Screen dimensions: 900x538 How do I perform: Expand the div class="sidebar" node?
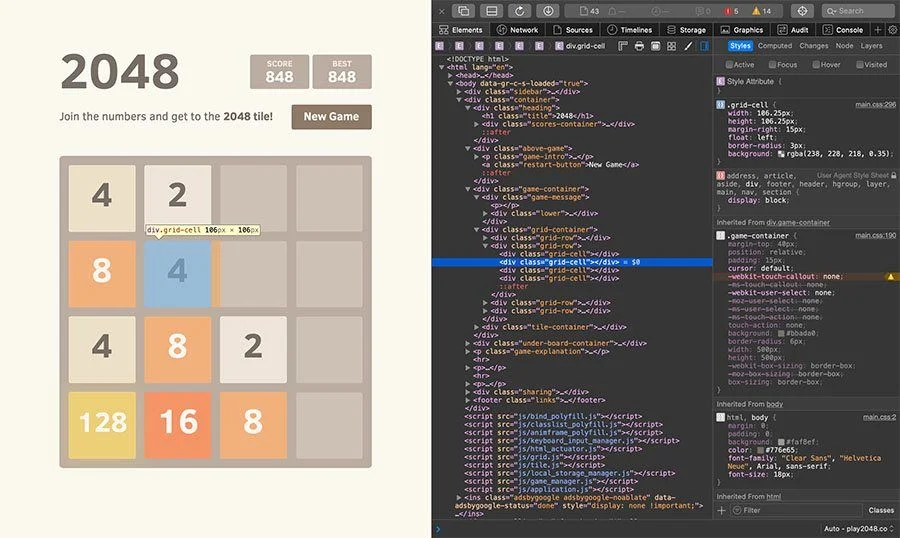pos(459,91)
